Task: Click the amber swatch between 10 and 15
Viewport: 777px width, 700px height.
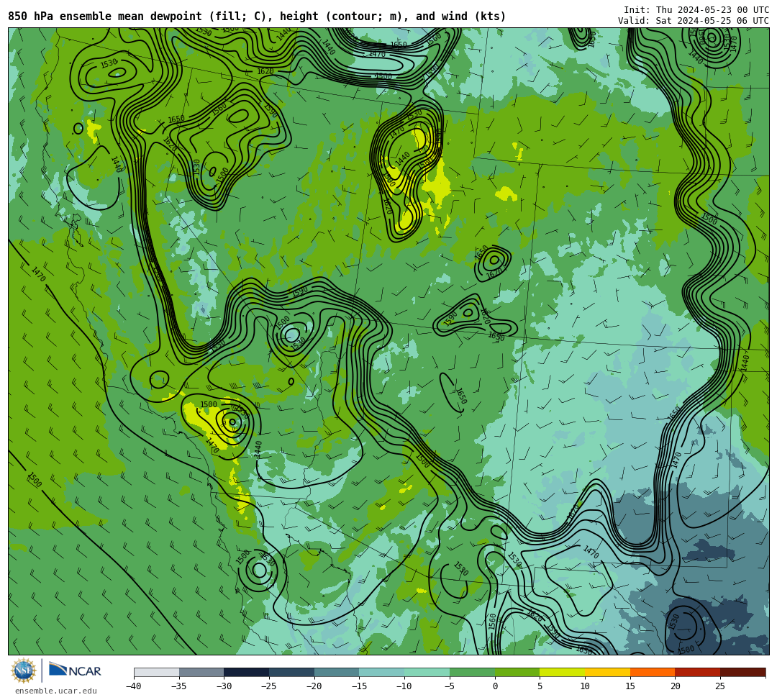Action: 607,672
